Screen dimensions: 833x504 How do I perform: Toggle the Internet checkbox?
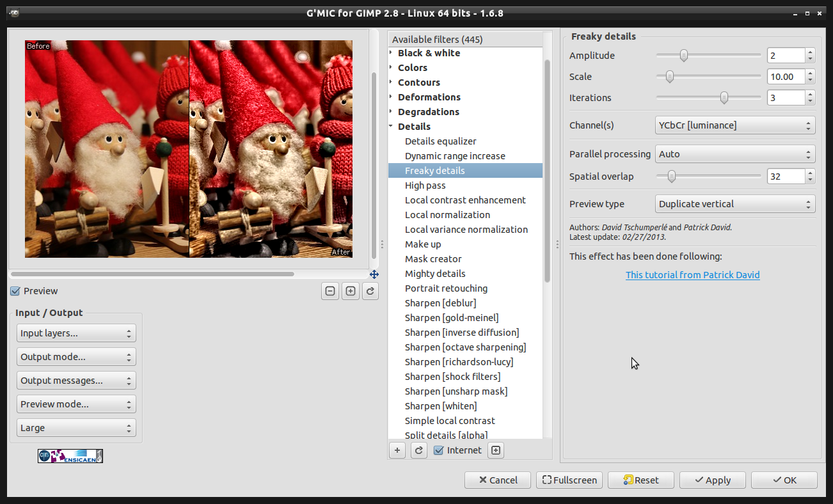point(438,450)
